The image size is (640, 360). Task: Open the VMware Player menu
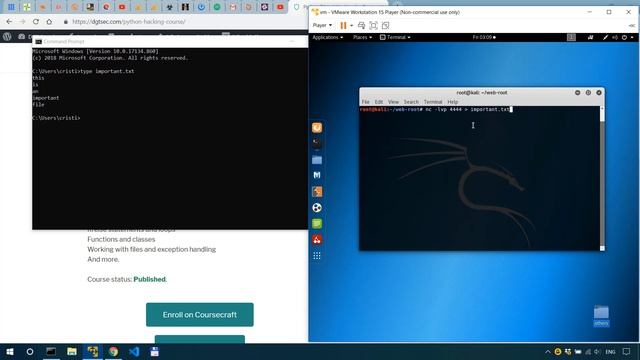point(322,25)
